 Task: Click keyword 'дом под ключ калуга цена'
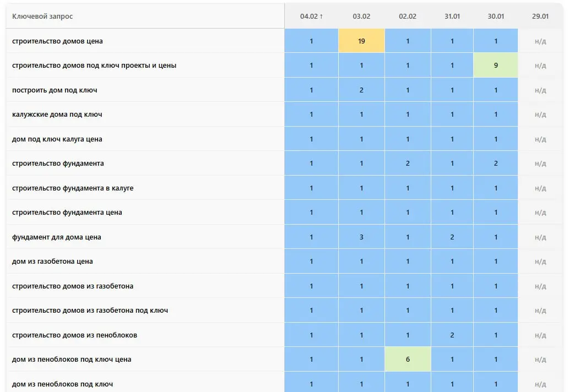57,139
